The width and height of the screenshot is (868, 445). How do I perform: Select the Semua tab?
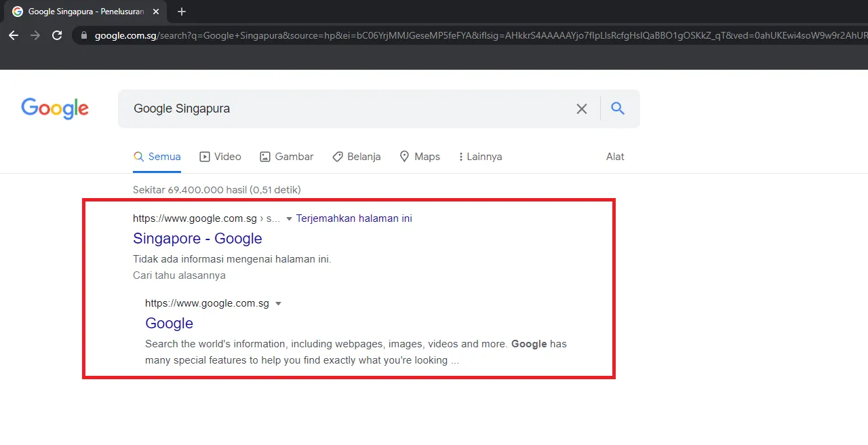coord(157,157)
